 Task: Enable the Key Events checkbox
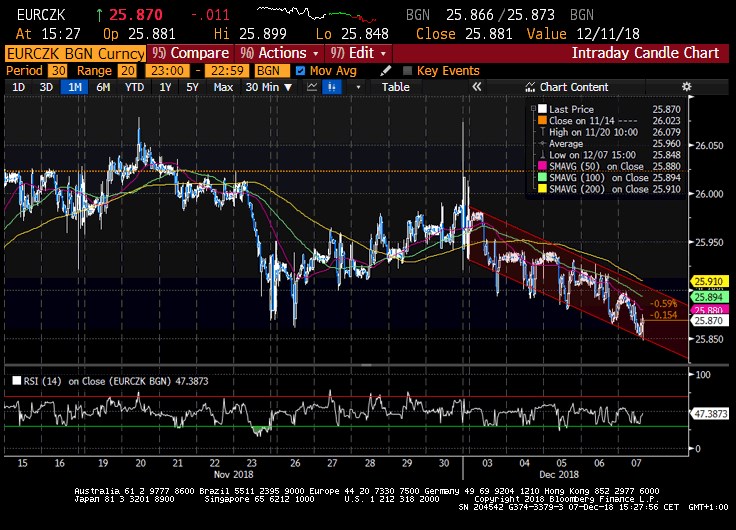pyautogui.click(x=407, y=71)
